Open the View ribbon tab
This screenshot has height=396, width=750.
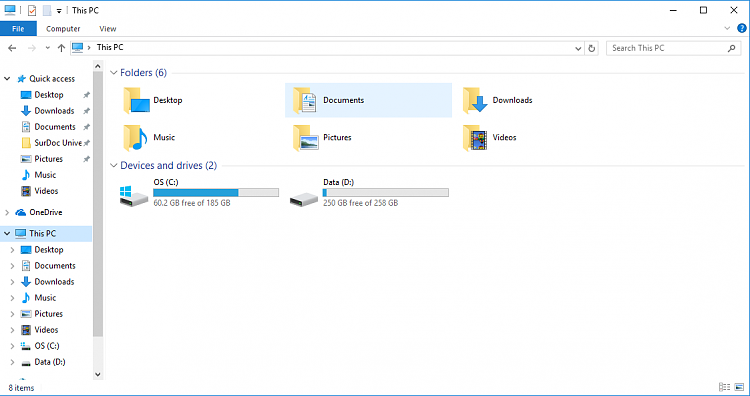click(108, 29)
